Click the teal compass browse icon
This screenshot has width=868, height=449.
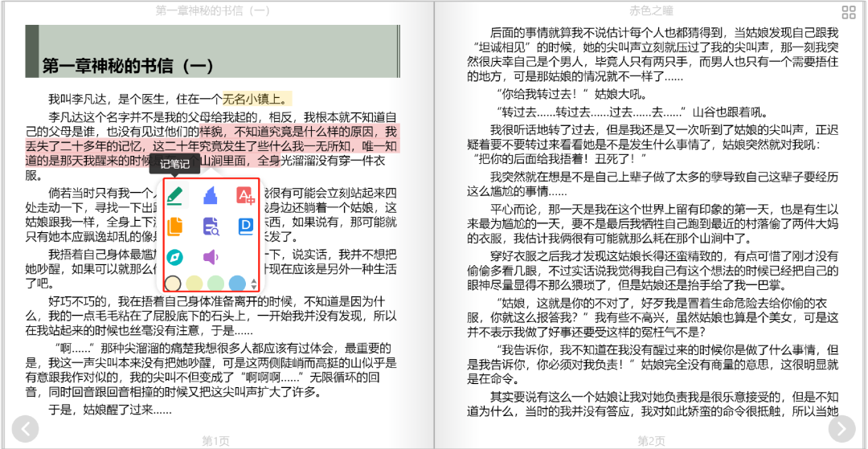click(x=175, y=256)
